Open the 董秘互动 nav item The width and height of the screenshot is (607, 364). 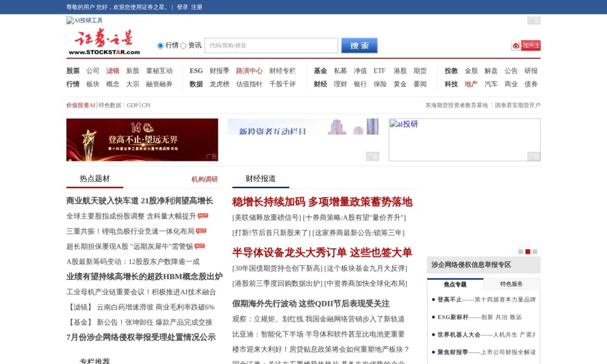pyautogui.click(x=159, y=71)
